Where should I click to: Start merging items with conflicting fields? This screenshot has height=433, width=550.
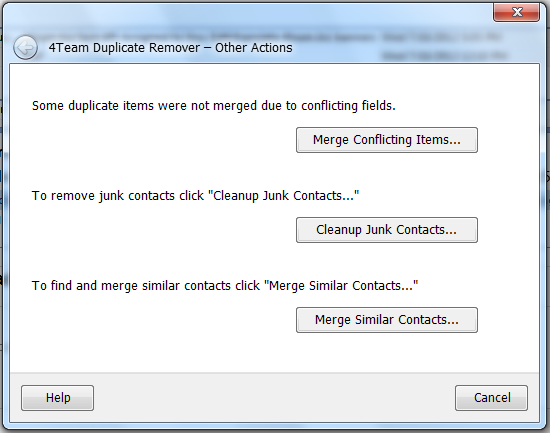coord(387,140)
